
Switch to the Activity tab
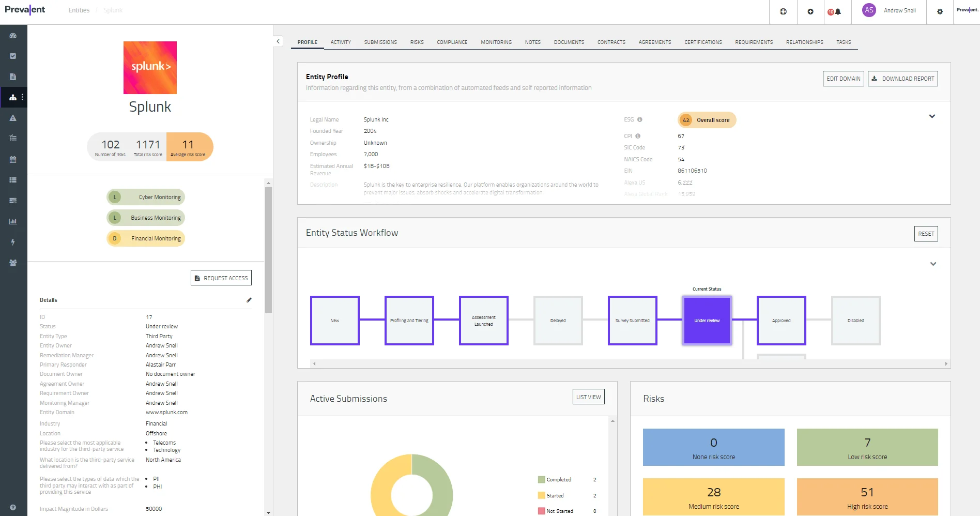341,42
